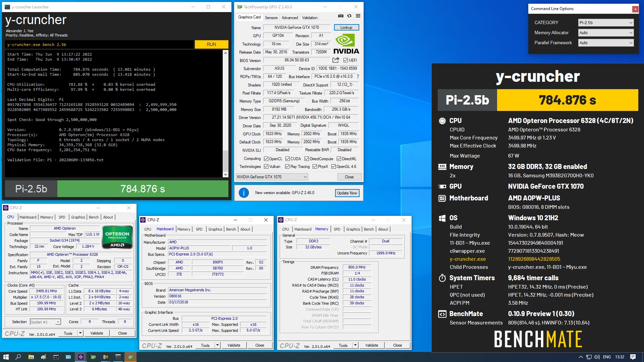Switch to the purple CPU-Z taskbar icon

[81, 357]
